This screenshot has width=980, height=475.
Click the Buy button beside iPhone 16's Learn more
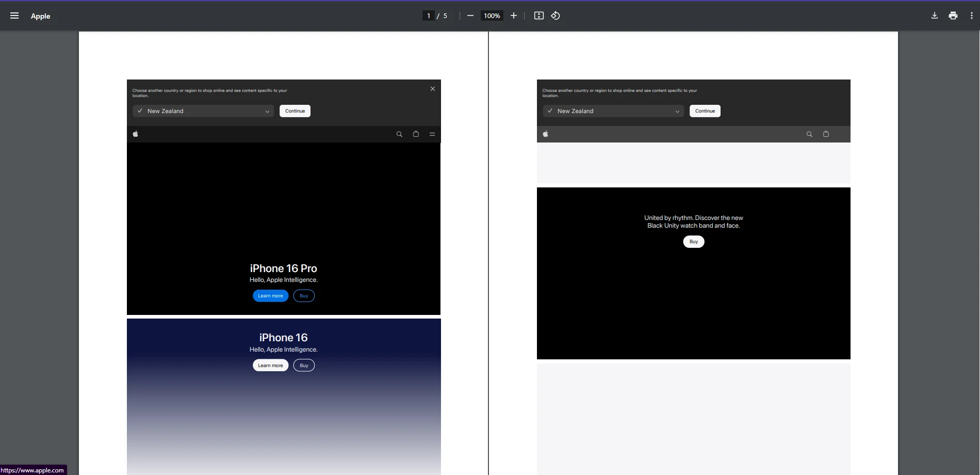[x=304, y=366]
